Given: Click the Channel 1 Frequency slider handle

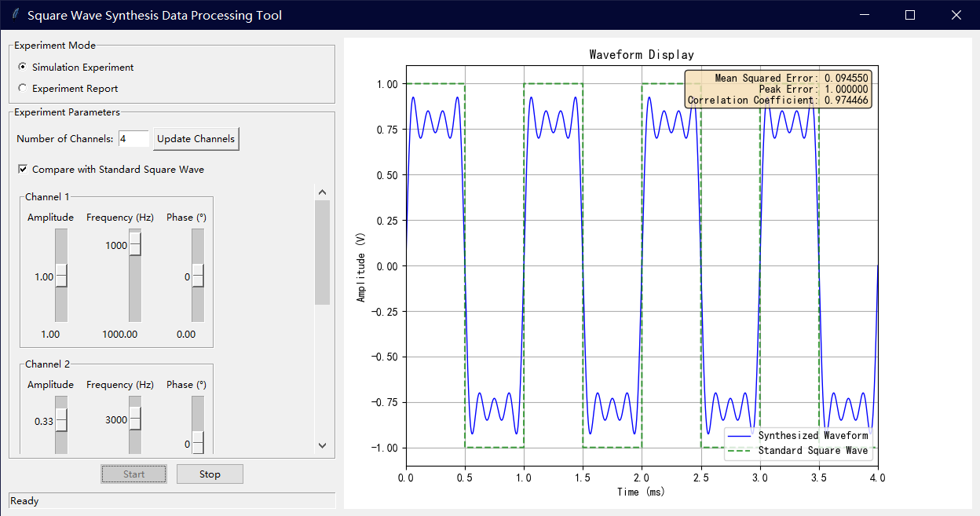Looking at the screenshot, I should click(x=135, y=244).
